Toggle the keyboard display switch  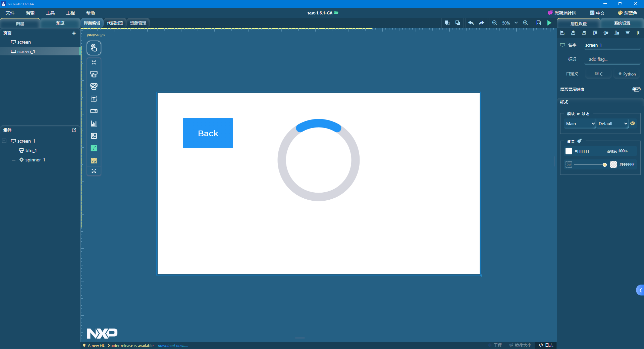pyautogui.click(x=636, y=89)
